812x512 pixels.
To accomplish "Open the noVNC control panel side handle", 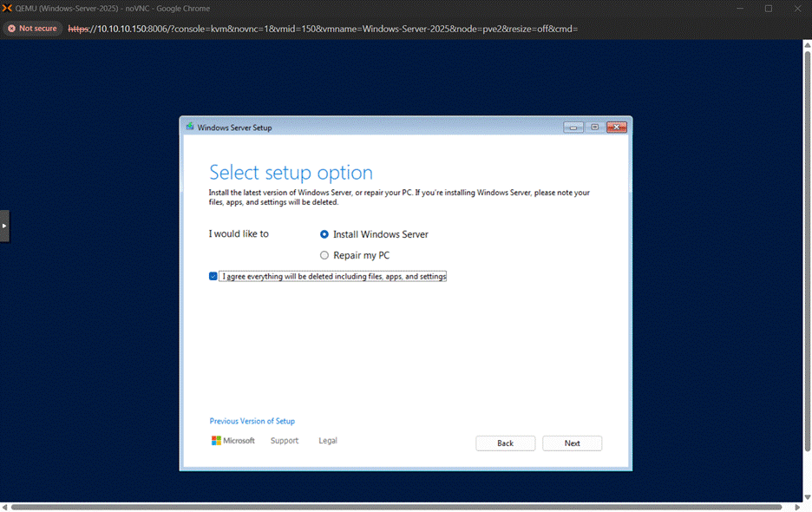I will (4, 226).
